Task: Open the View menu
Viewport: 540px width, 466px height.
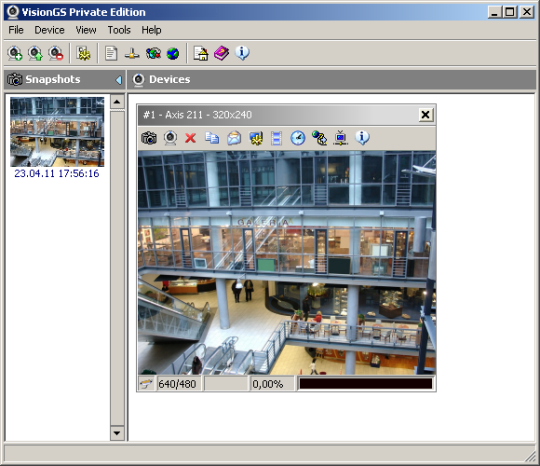Action: click(x=86, y=30)
